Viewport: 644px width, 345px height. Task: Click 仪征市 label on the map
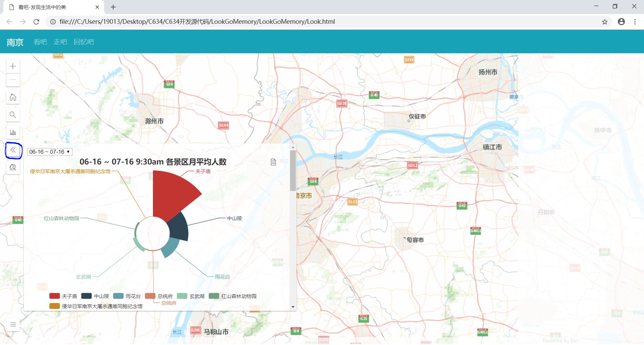point(417,116)
